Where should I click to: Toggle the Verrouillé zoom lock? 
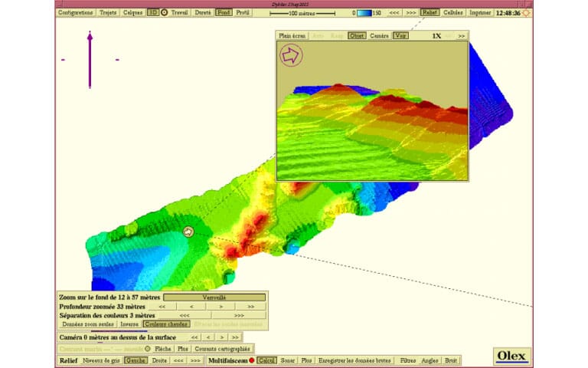point(214,297)
